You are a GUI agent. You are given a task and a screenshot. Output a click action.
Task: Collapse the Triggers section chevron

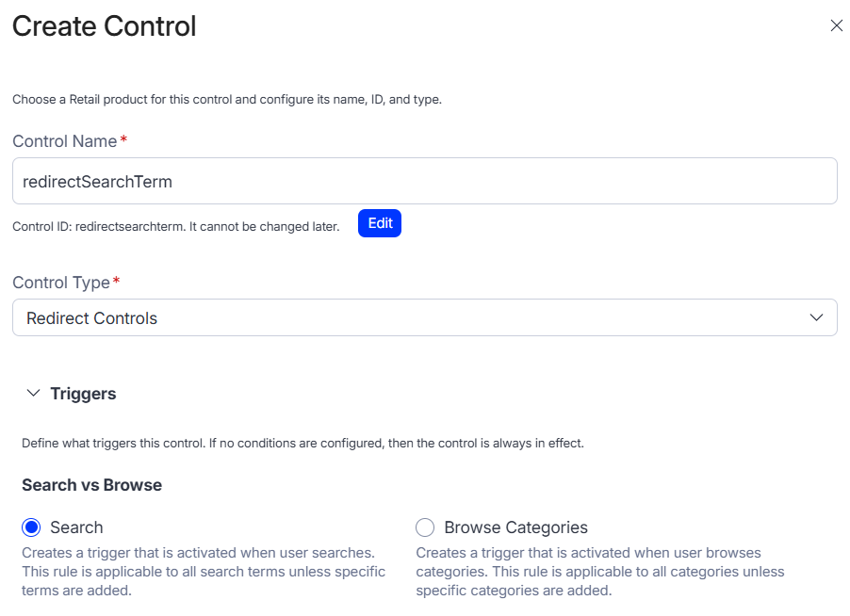(x=33, y=394)
